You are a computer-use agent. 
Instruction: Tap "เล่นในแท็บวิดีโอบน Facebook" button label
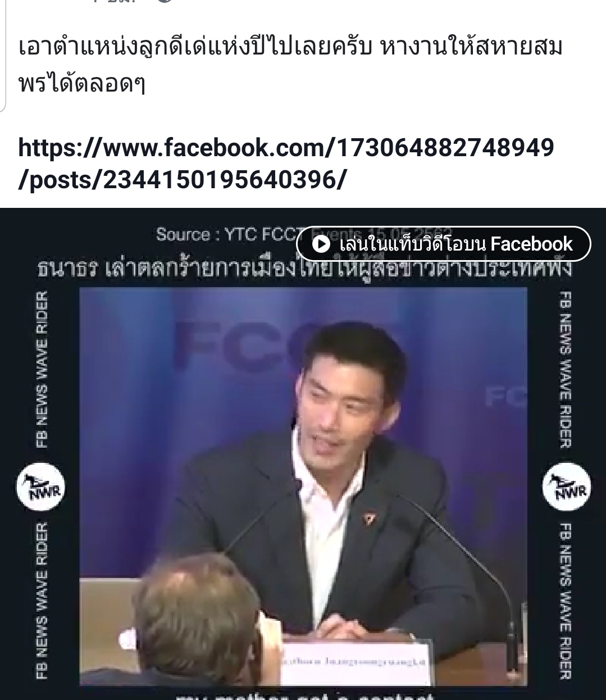click(455, 244)
